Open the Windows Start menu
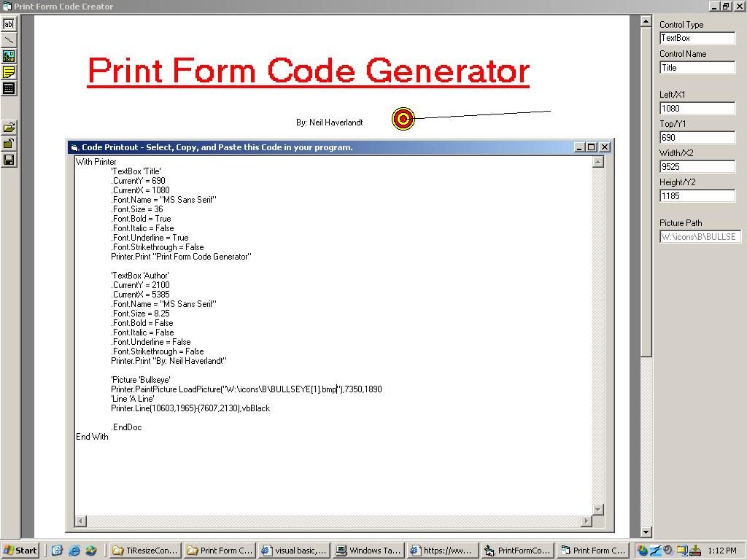This screenshot has width=747, height=560. tap(20, 551)
